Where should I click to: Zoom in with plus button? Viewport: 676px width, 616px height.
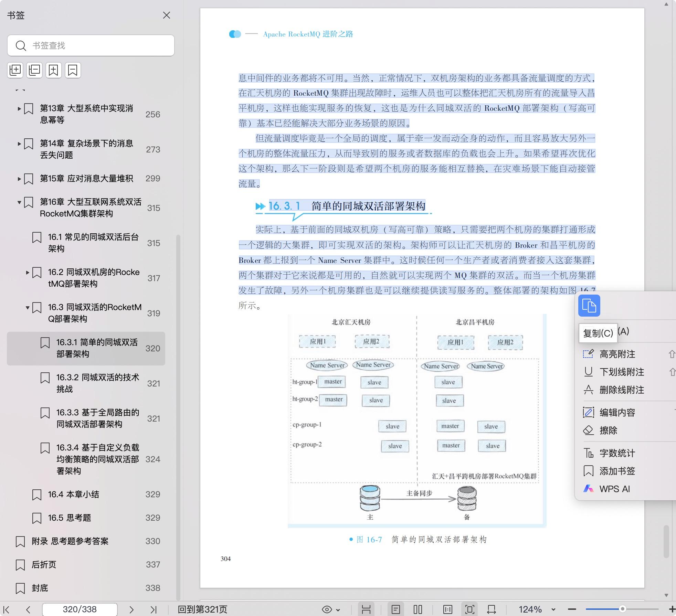[672, 609]
